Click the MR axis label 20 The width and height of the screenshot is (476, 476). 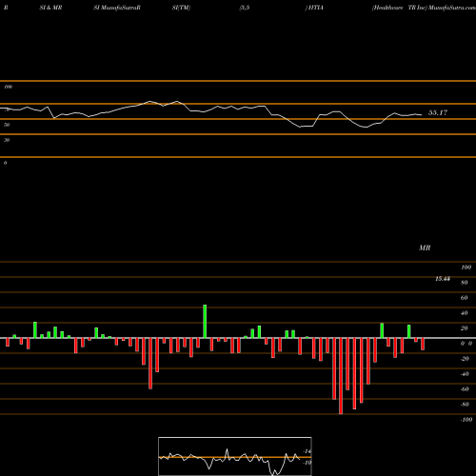coord(465,328)
